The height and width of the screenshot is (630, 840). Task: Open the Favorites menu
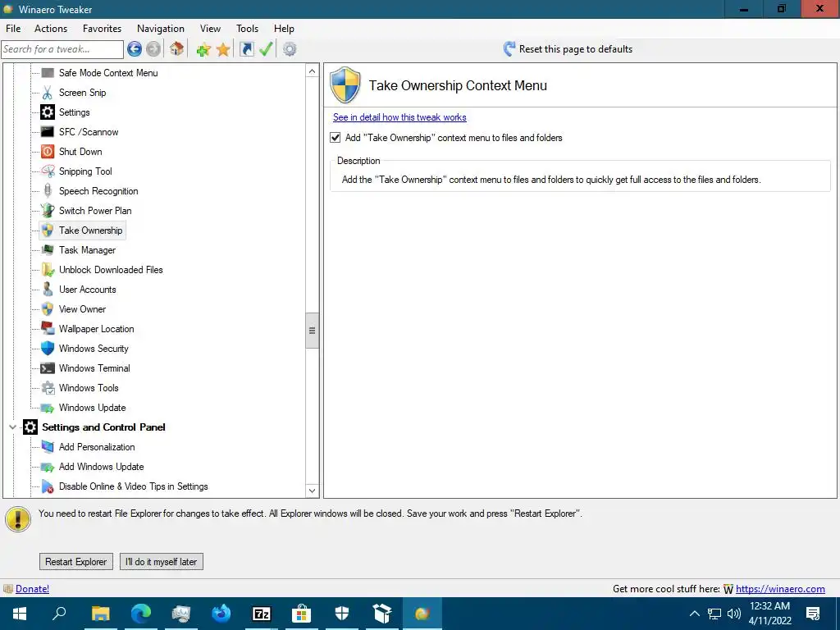pos(102,29)
